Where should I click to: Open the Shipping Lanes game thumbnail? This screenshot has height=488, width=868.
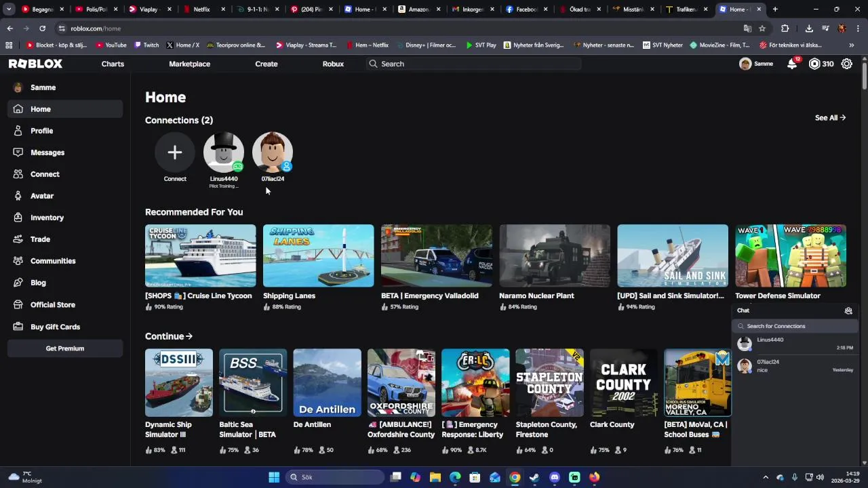point(319,256)
